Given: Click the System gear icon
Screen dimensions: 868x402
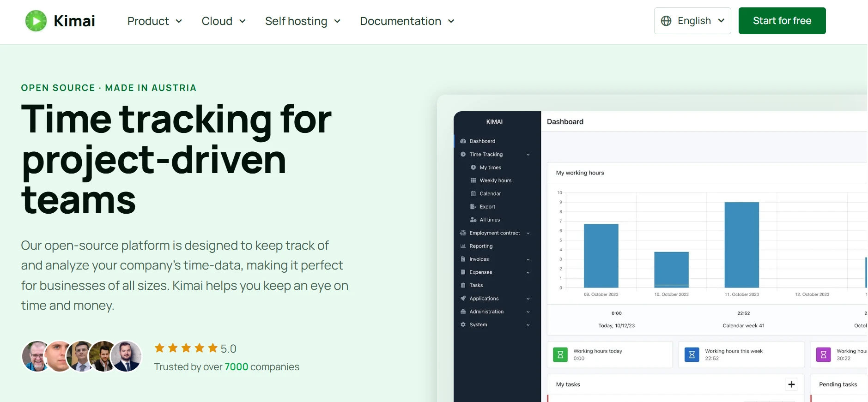Looking at the screenshot, I should 463,325.
